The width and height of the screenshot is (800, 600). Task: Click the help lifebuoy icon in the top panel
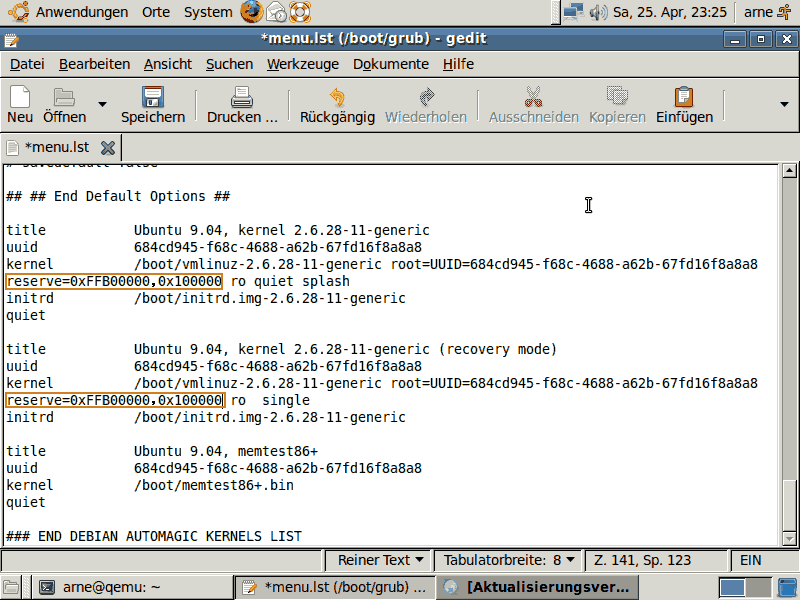click(x=300, y=12)
